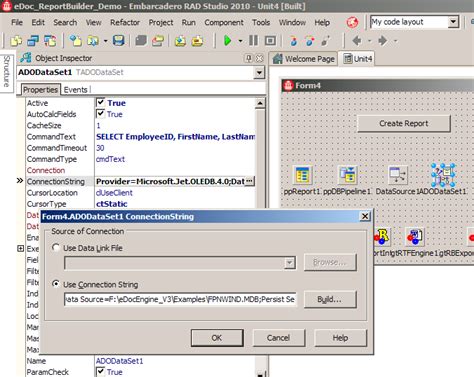The height and width of the screenshot is (377, 474).
Task: Toggle the AutoCalcFields checkbox
Action: [x=100, y=114]
